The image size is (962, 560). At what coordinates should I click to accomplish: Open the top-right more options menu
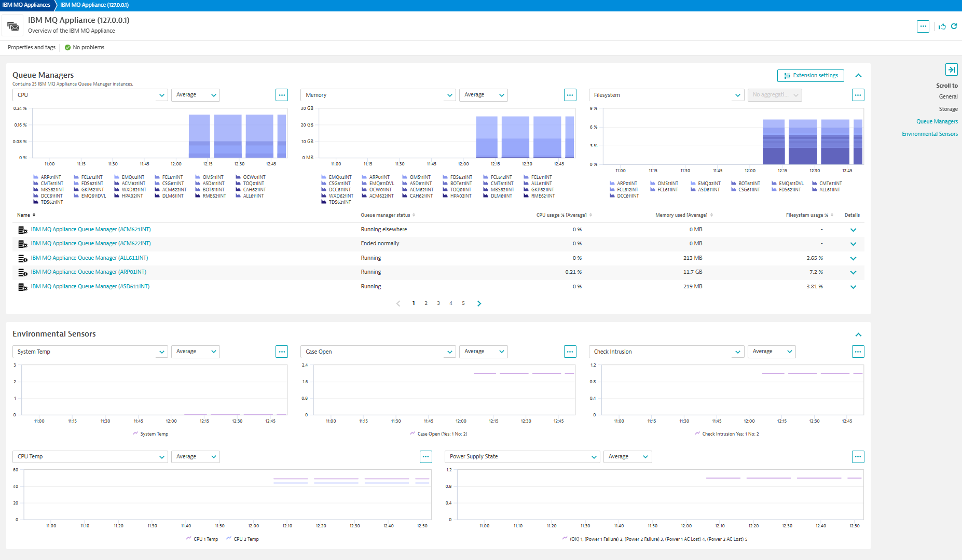tap(923, 26)
